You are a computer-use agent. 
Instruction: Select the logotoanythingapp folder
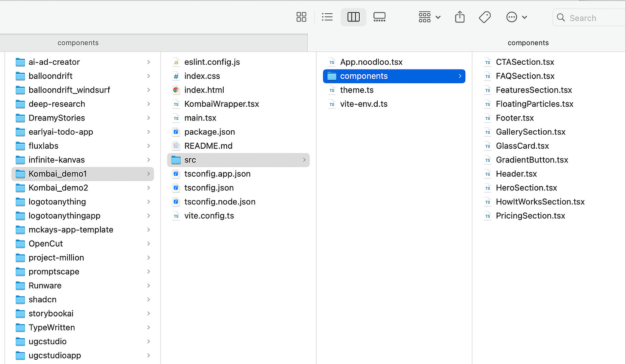click(82, 216)
